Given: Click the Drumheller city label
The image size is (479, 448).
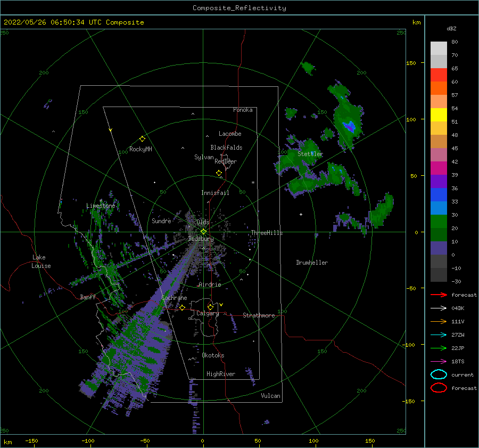Looking at the screenshot, I should pos(312,263).
